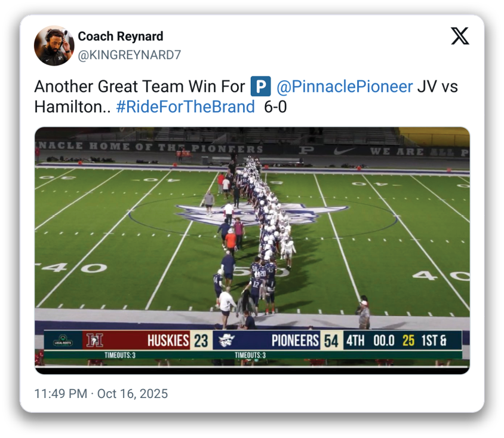Open the @PinnaclePioneer mention link

(x=345, y=86)
